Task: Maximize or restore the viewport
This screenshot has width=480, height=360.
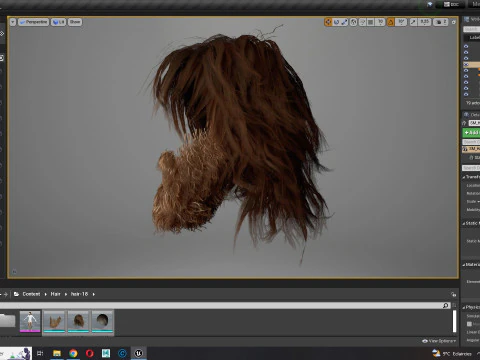Action: [x=453, y=22]
